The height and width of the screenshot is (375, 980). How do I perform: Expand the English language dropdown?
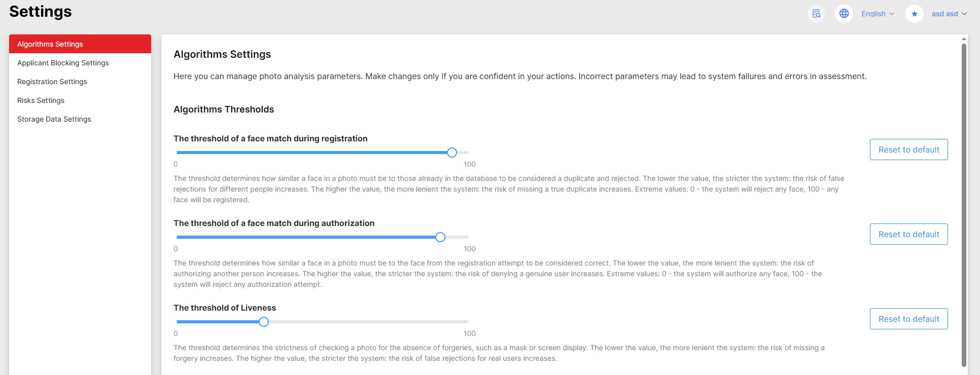point(878,14)
